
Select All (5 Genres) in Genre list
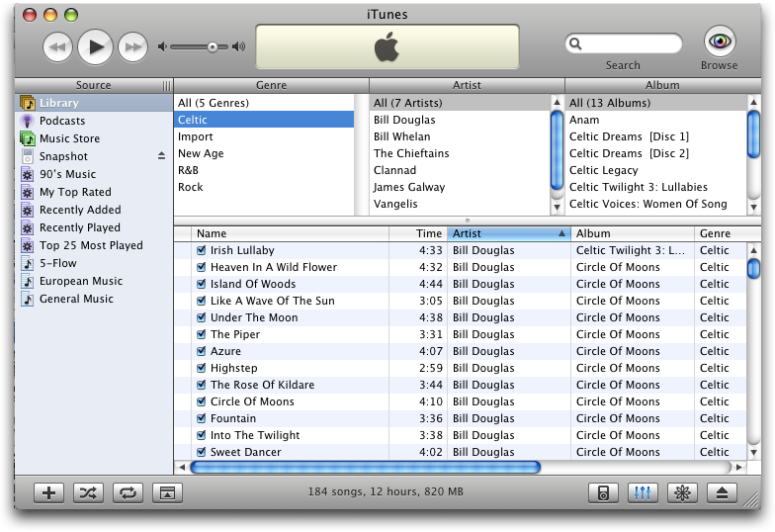coord(264,103)
